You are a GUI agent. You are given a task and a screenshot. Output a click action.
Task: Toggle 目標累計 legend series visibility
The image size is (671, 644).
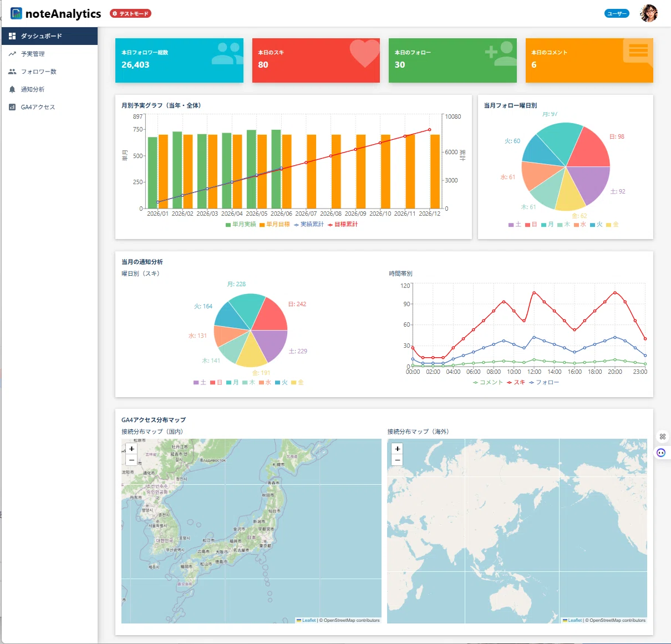point(343,224)
